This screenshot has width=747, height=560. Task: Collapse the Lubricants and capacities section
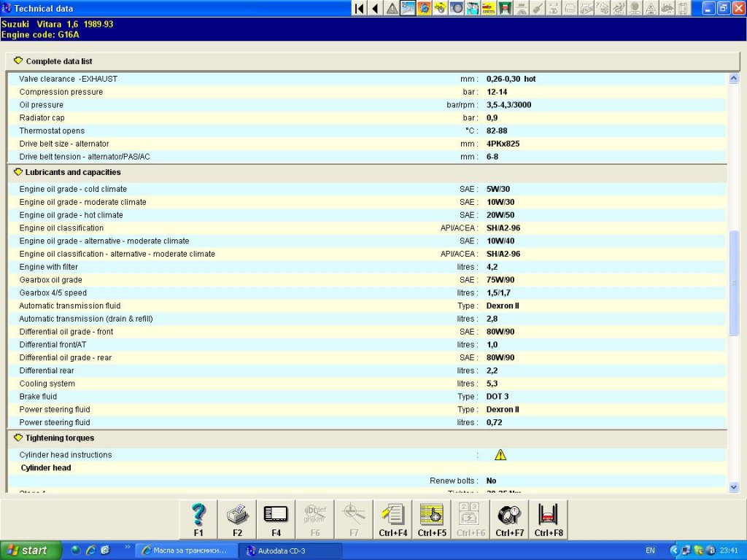click(x=18, y=172)
